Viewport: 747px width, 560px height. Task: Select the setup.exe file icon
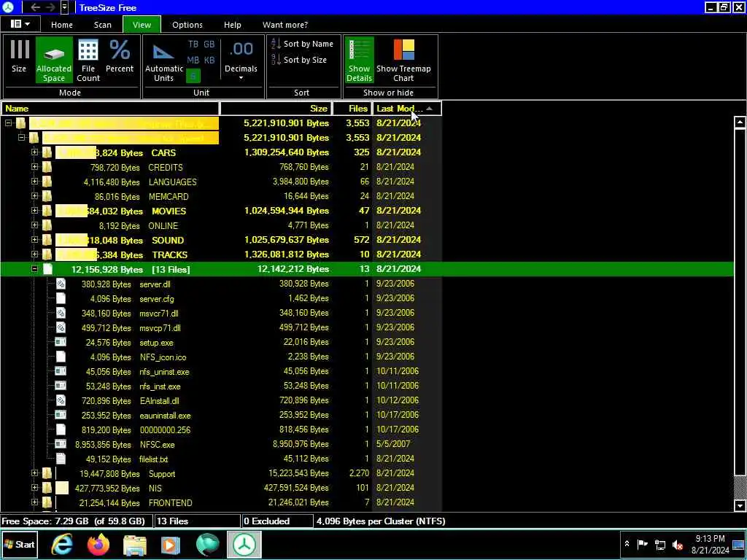click(61, 342)
